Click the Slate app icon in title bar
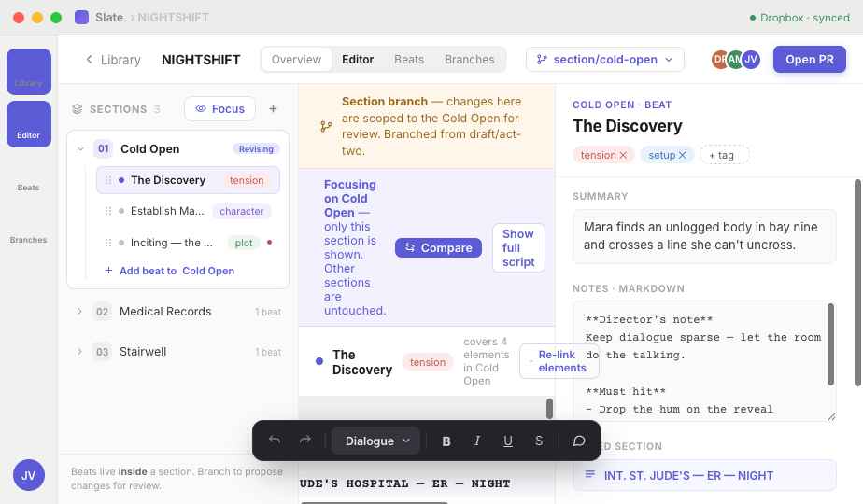This screenshot has width=863, height=504. pyautogui.click(x=81, y=18)
